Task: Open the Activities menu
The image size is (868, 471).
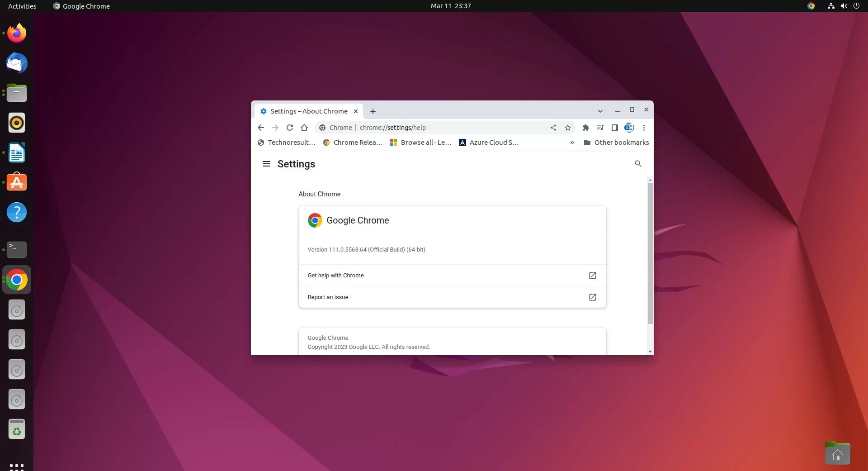Action: (22, 6)
